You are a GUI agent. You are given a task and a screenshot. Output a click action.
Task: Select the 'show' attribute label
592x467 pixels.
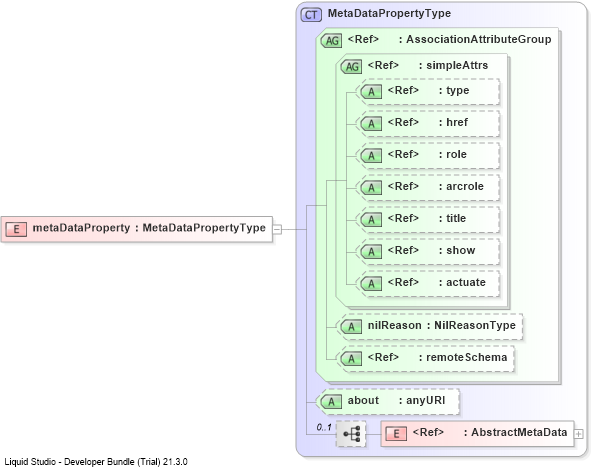tap(461, 250)
